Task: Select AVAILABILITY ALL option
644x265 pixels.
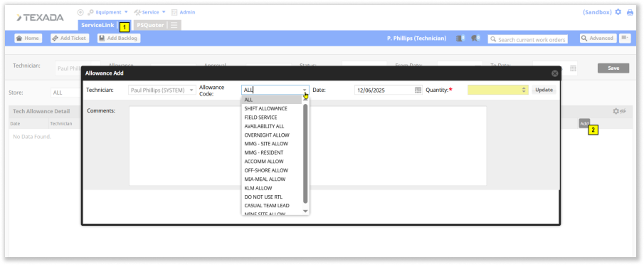Action: tap(272, 126)
